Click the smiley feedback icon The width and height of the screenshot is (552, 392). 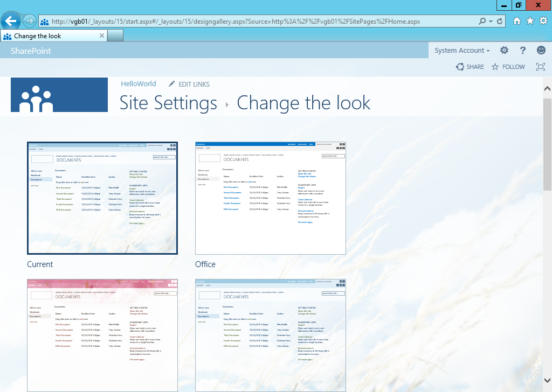pos(541,50)
